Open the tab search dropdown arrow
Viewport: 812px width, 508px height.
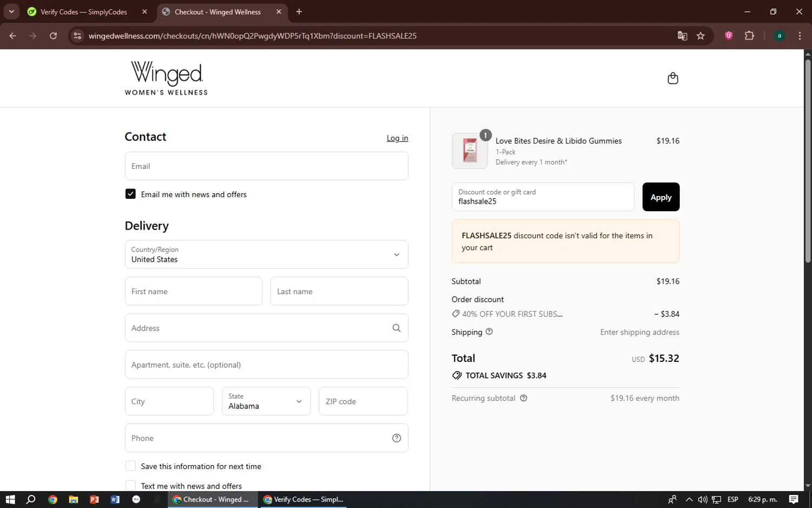(x=11, y=11)
